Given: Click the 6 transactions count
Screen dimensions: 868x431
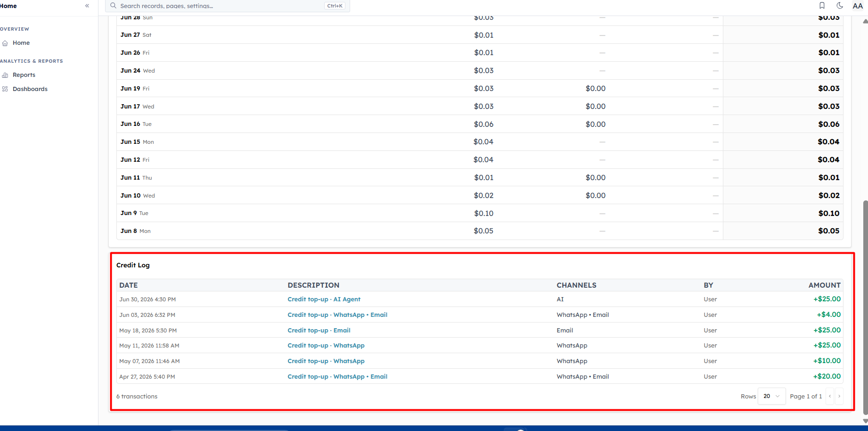Looking at the screenshot, I should [137, 396].
